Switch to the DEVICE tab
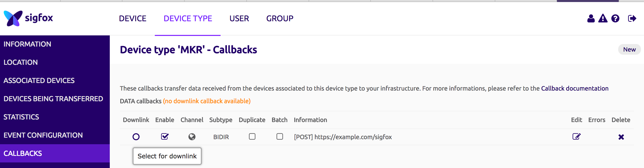Image resolution: width=644 pixels, height=168 pixels. pos(133,18)
